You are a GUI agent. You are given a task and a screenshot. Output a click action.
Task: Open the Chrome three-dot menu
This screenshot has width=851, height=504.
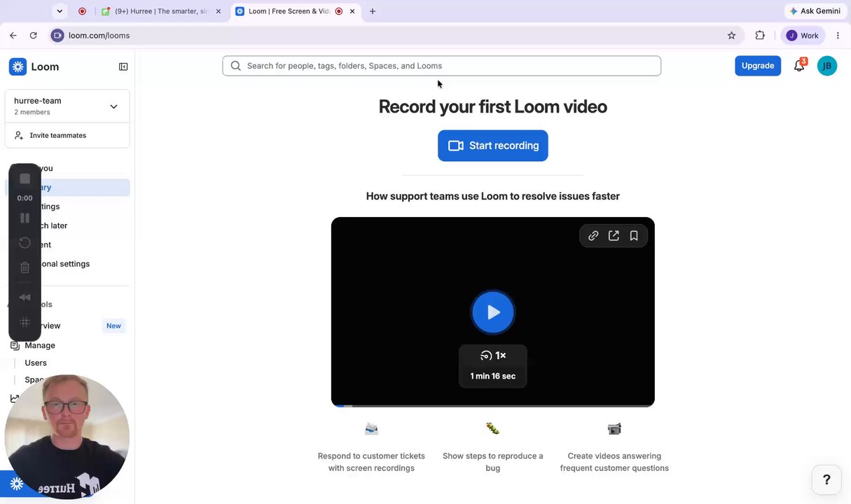coord(838,36)
